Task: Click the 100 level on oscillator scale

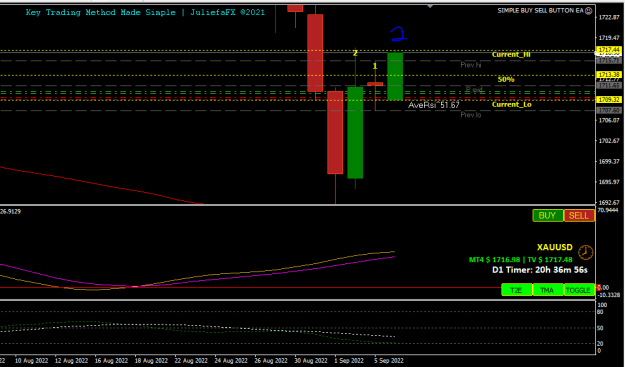Action: click(603, 305)
